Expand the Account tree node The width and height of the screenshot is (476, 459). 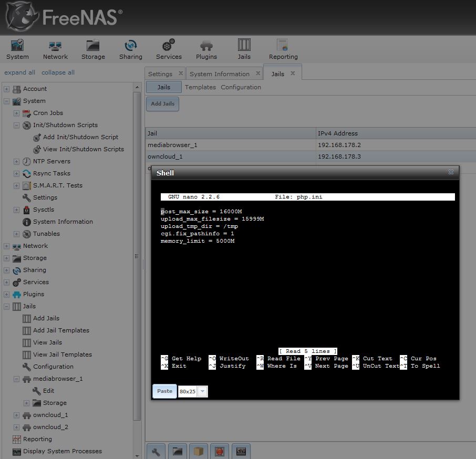[x=7, y=89]
